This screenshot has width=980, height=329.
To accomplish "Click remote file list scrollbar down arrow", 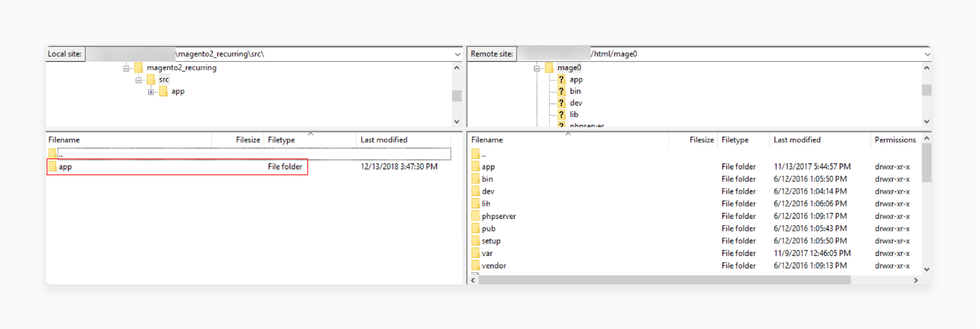I will tap(927, 269).
